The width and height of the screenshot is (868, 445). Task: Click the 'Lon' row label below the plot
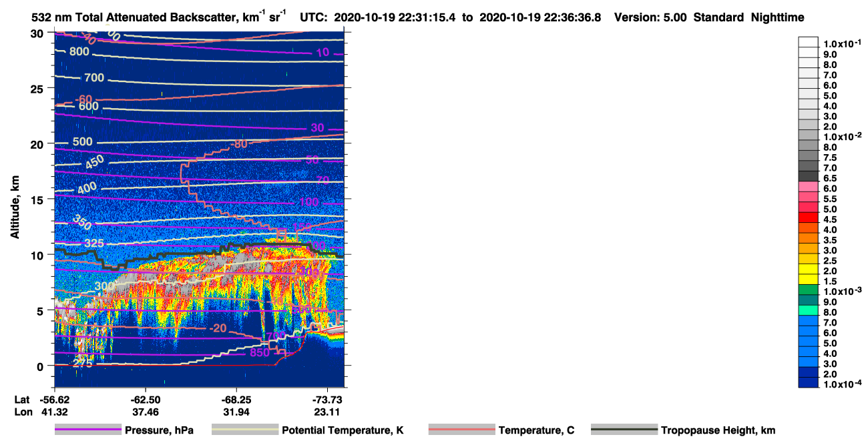[x=22, y=412]
